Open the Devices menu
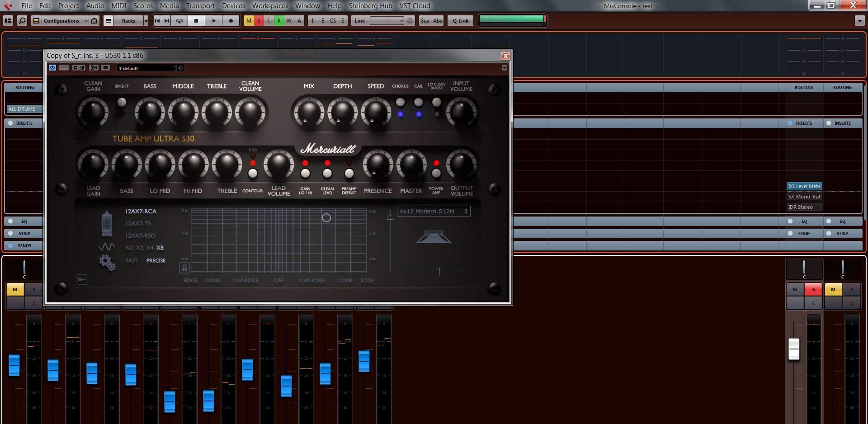This screenshot has height=424, width=868. click(x=233, y=6)
